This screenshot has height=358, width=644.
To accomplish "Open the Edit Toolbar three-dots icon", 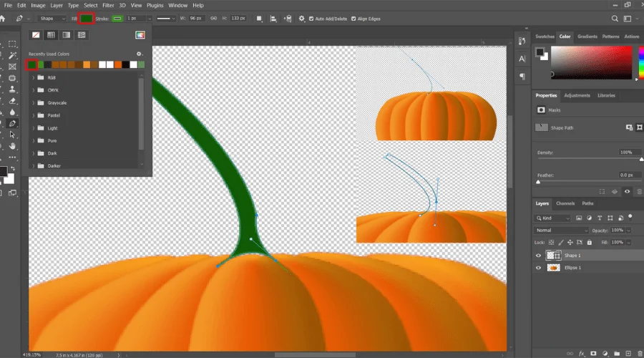I will (x=12, y=157).
